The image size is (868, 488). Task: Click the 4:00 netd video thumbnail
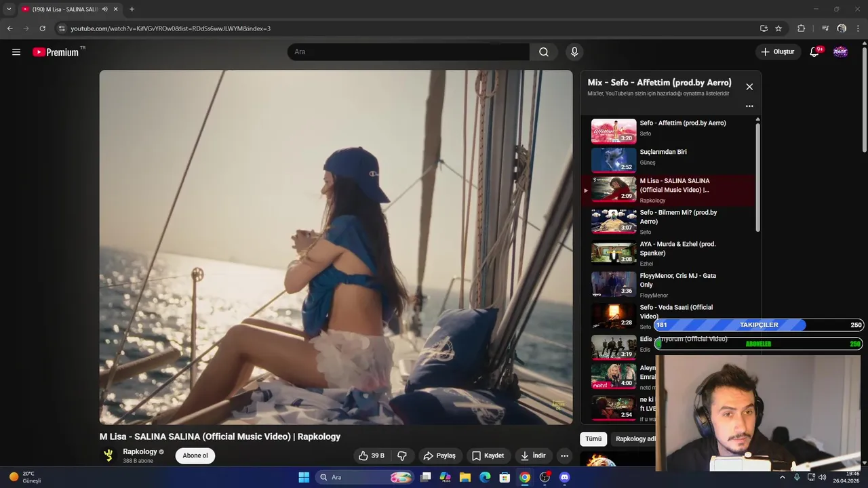(x=614, y=377)
